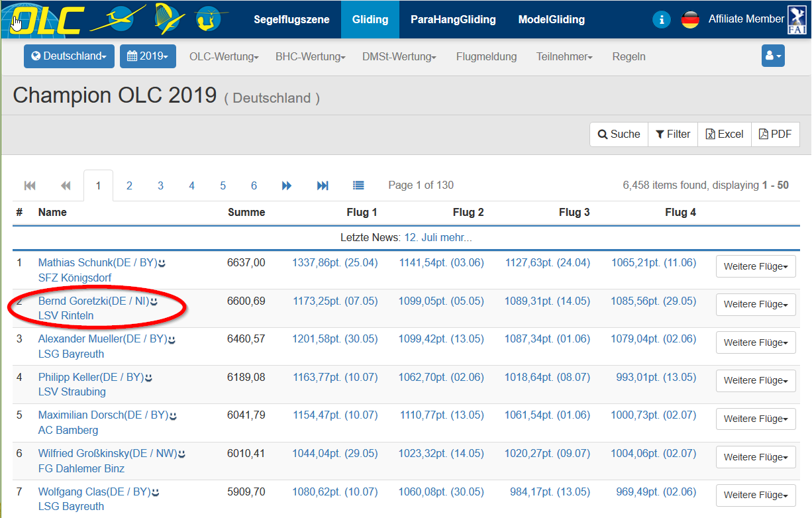Viewport: 812px width, 518px height.
Task: Go to results page 2
Action: point(129,185)
